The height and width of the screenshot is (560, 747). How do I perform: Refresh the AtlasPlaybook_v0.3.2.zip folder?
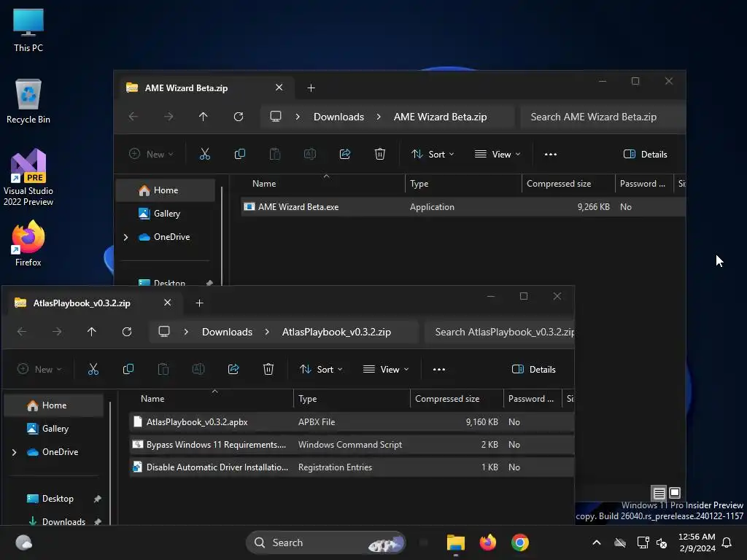point(127,332)
